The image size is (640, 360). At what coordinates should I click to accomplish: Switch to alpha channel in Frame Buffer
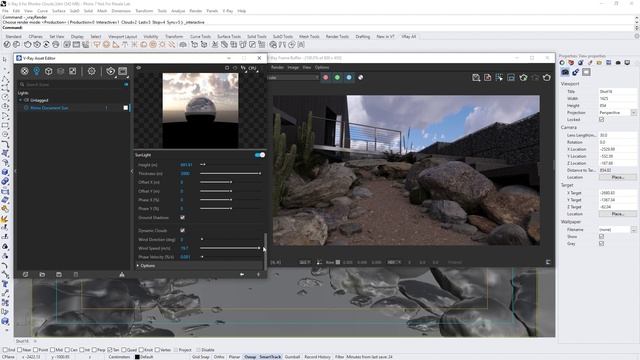pos(361,77)
